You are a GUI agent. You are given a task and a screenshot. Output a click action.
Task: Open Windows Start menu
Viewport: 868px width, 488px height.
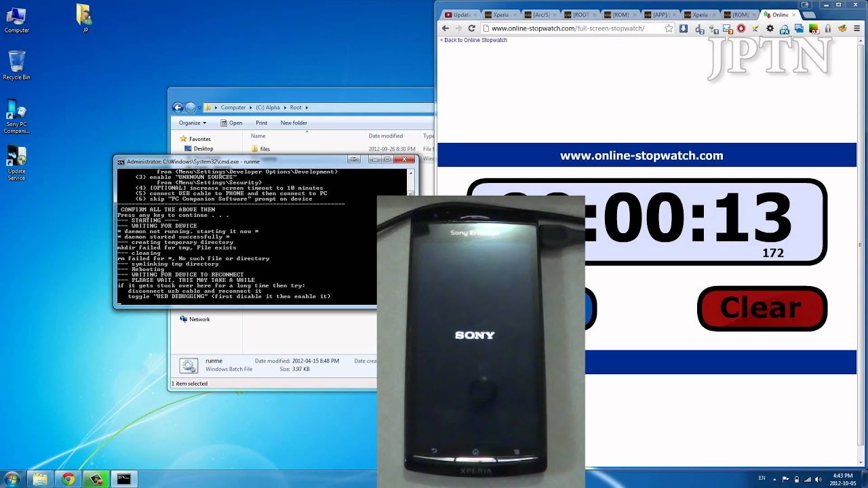12,479
